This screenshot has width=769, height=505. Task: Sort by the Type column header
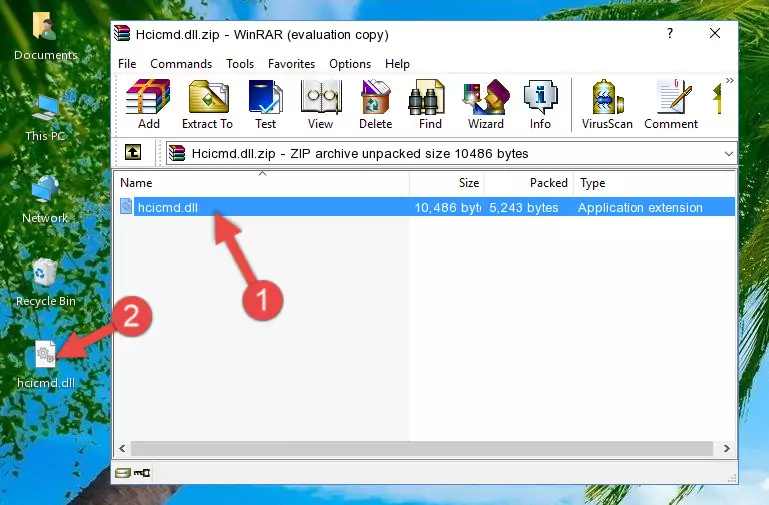(x=654, y=183)
